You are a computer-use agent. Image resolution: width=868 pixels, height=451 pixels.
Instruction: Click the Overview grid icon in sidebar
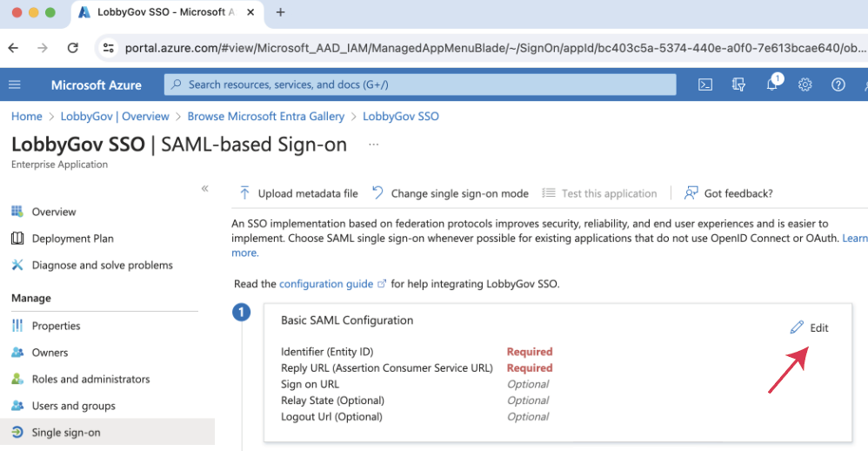pos(17,211)
